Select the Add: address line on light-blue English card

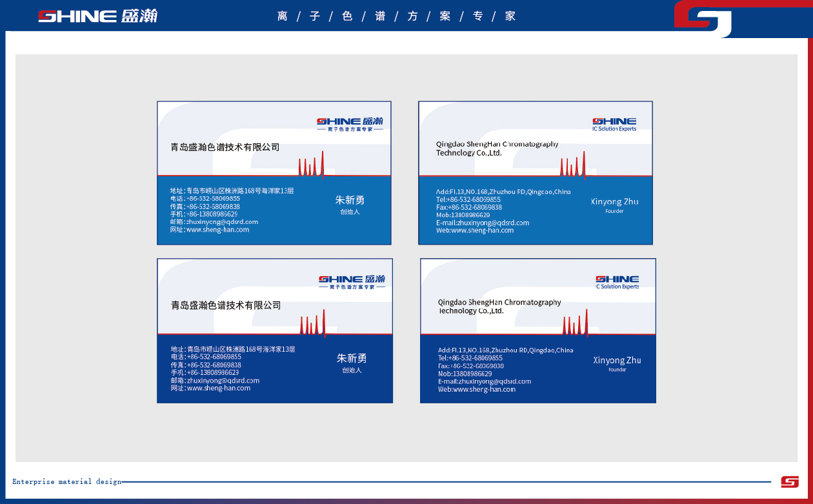pyautogui.click(x=503, y=192)
